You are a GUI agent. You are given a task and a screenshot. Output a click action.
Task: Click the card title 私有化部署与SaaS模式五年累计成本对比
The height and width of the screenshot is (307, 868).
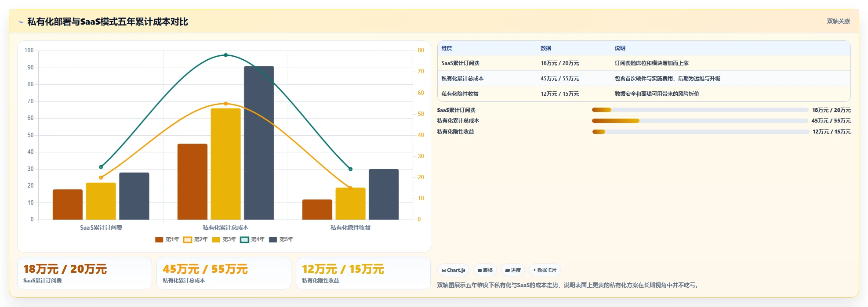tap(108, 22)
